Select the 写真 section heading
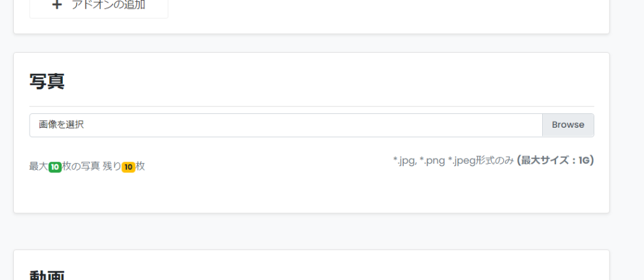The image size is (644, 280). [x=47, y=82]
